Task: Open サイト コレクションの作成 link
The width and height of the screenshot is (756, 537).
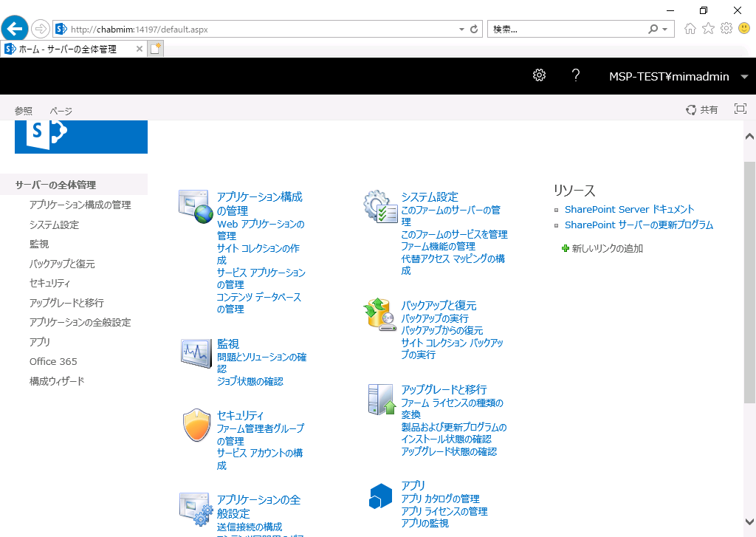Action: click(x=258, y=254)
